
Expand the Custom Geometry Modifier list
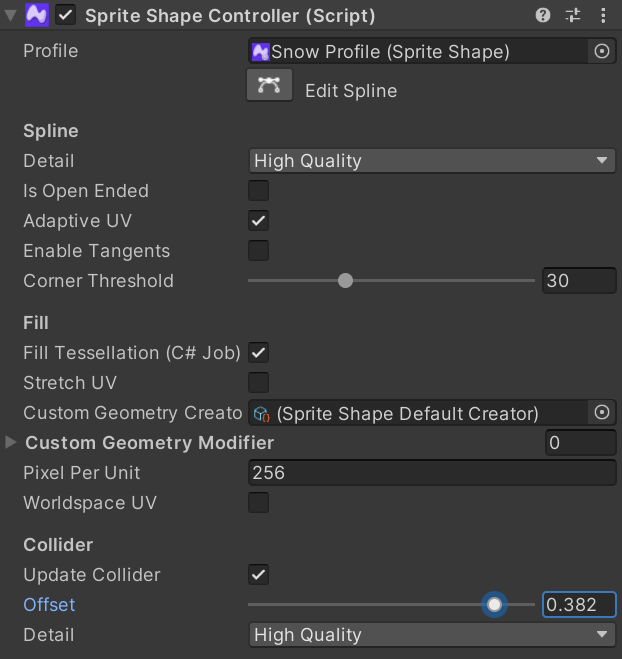click(x=11, y=442)
